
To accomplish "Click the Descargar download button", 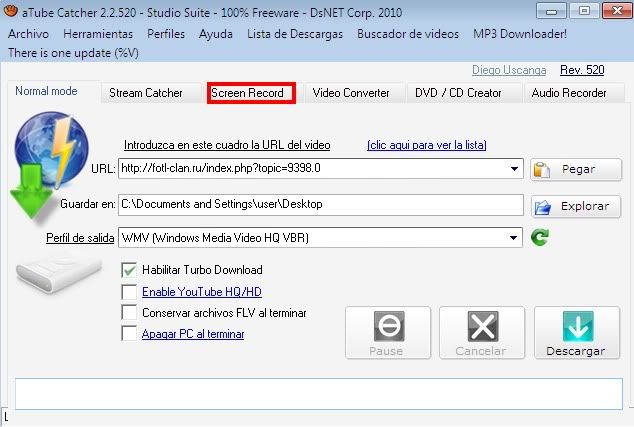I will pyautogui.click(x=577, y=333).
